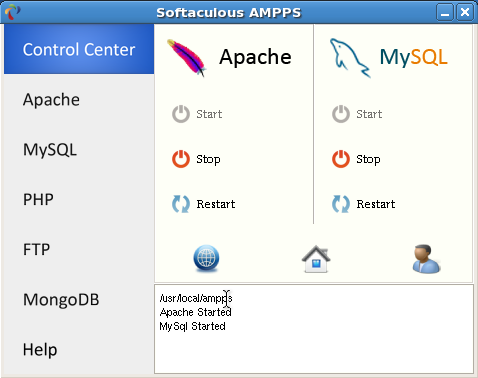Close the Softaculous AMPPS window
The width and height of the screenshot is (478, 378).
click(465, 13)
